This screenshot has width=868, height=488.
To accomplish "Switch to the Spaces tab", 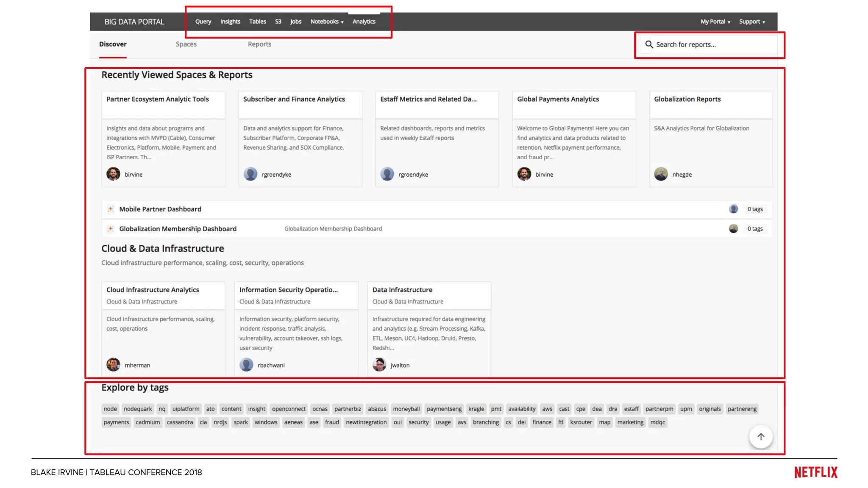I will click(186, 44).
